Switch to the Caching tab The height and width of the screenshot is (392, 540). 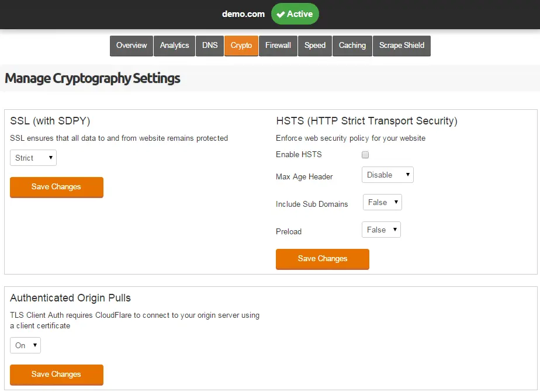(x=352, y=46)
